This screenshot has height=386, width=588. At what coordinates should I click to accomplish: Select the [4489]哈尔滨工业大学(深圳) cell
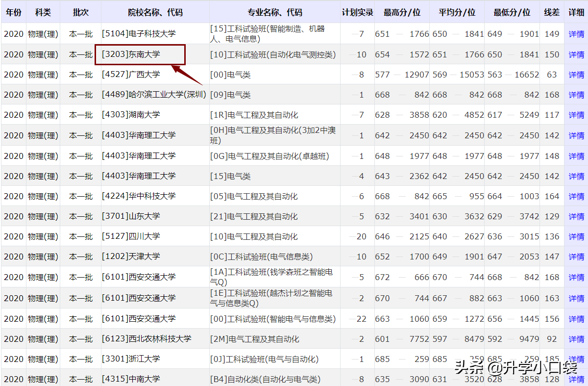pos(154,95)
